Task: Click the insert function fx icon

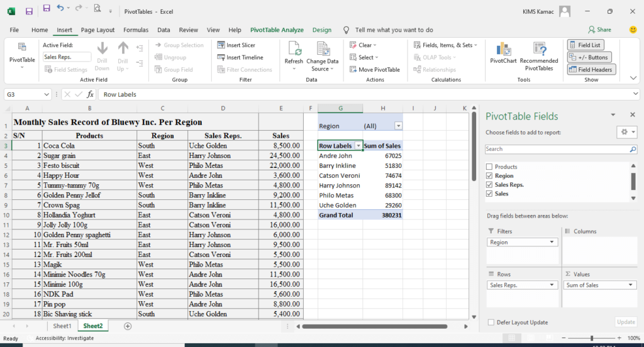Action: 90,94
